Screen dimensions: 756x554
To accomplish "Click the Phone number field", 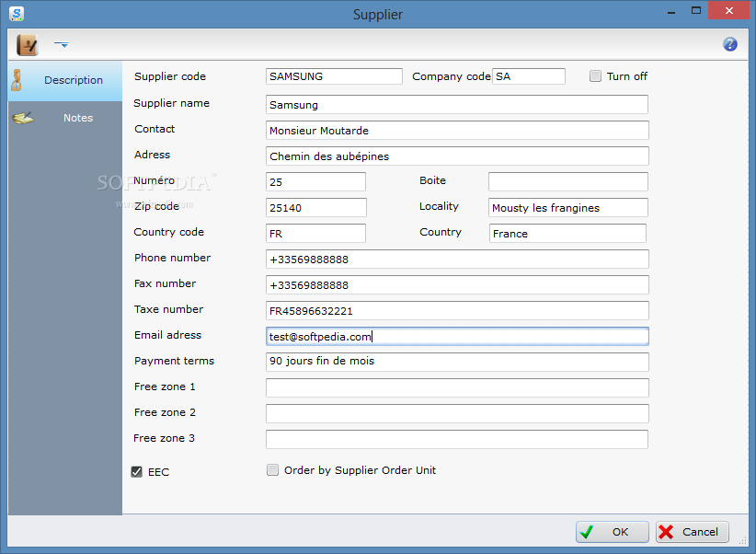I will pos(456,260).
